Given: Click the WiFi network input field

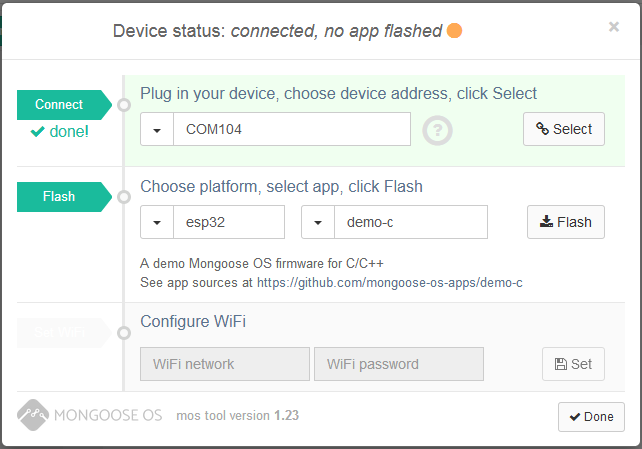Looking at the screenshot, I should [225, 364].
